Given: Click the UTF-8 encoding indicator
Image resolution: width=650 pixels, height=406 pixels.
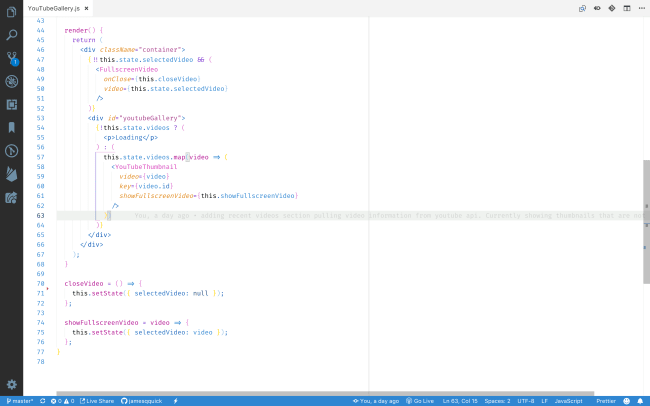Looking at the screenshot, I should click(524, 400).
